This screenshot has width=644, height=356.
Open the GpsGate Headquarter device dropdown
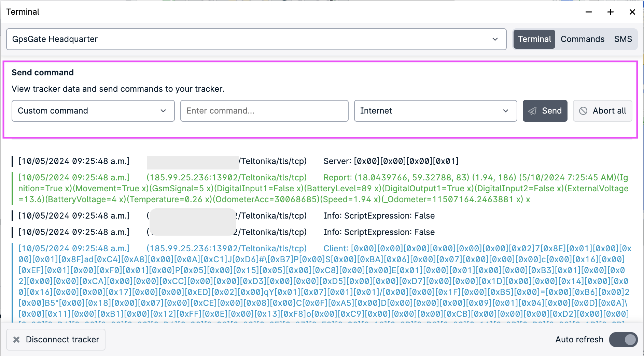coord(256,39)
